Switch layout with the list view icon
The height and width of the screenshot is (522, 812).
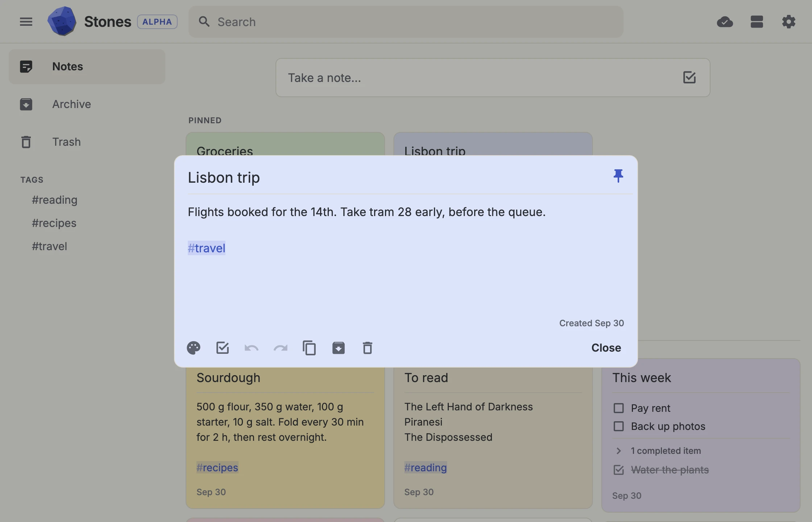[x=757, y=22]
